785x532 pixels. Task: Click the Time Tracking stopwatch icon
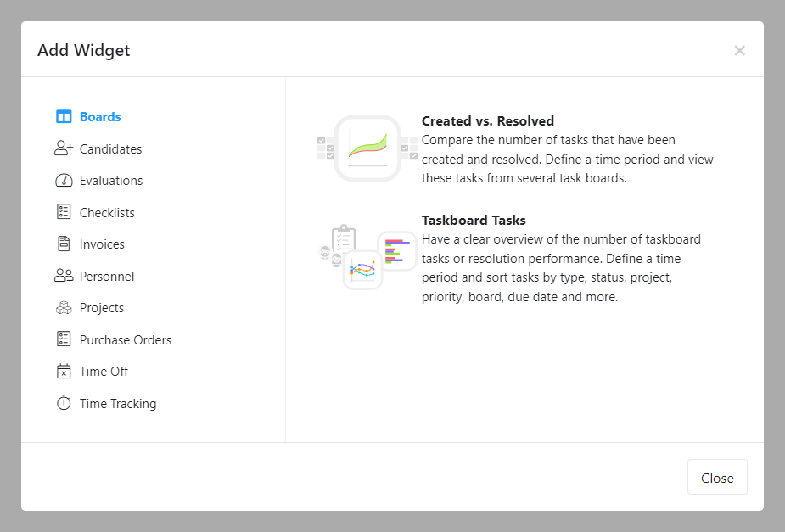click(x=64, y=403)
